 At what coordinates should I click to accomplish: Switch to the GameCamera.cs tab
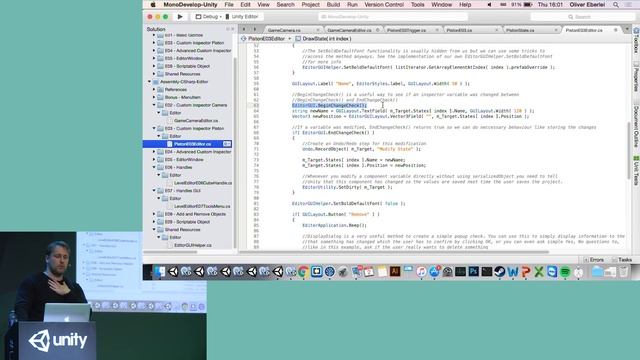pos(284,30)
